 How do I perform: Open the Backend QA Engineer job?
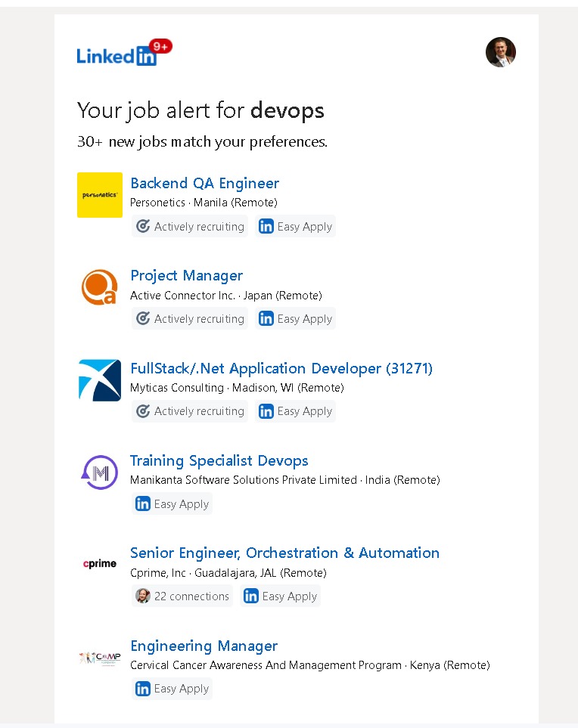click(205, 184)
